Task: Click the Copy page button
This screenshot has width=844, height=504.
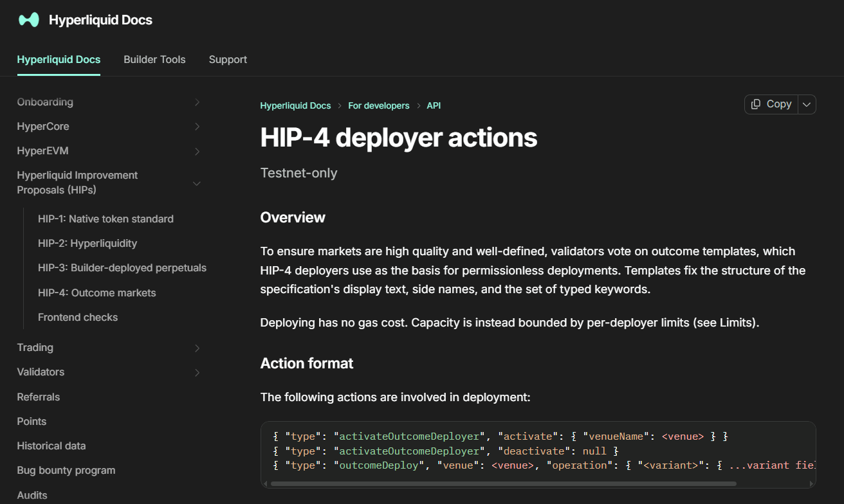Action: pyautogui.click(x=771, y=104)
